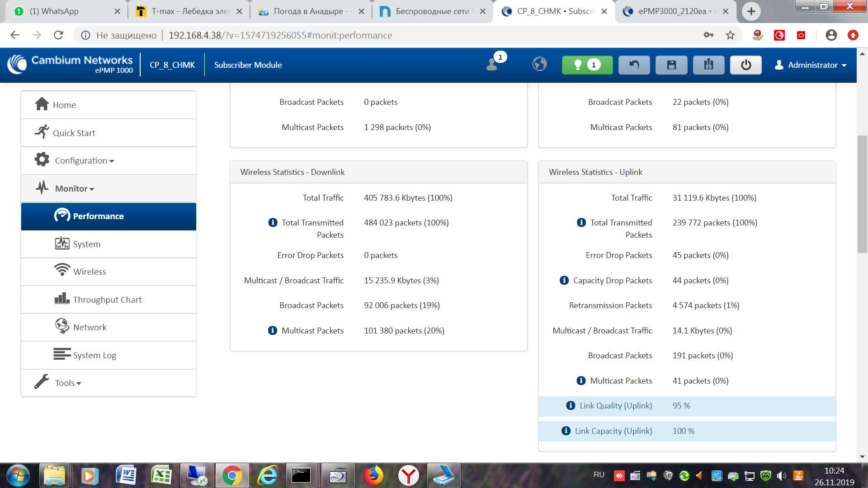Click the power/reboot icon button
The width and height of the screenshot is (868, 488).
click(745, 65)
